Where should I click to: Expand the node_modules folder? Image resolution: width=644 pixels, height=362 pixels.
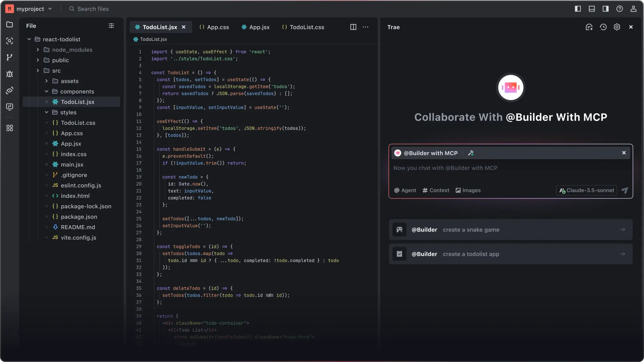[x=38, y=50]
